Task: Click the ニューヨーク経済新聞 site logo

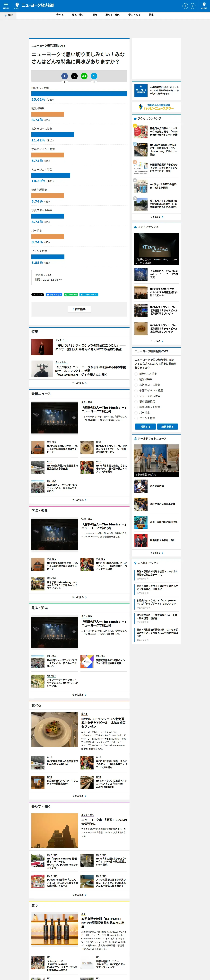Action: [x=35, y=5]
